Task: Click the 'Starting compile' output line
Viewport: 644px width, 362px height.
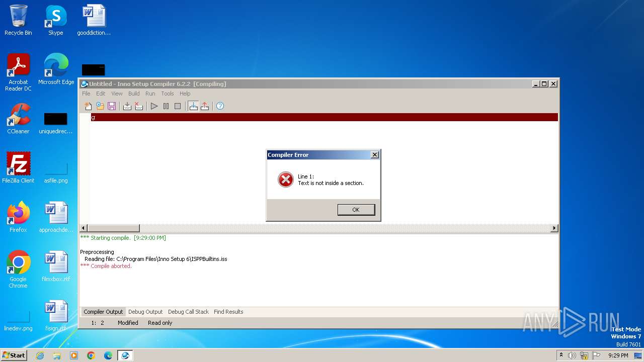Action: coord(123,238)
